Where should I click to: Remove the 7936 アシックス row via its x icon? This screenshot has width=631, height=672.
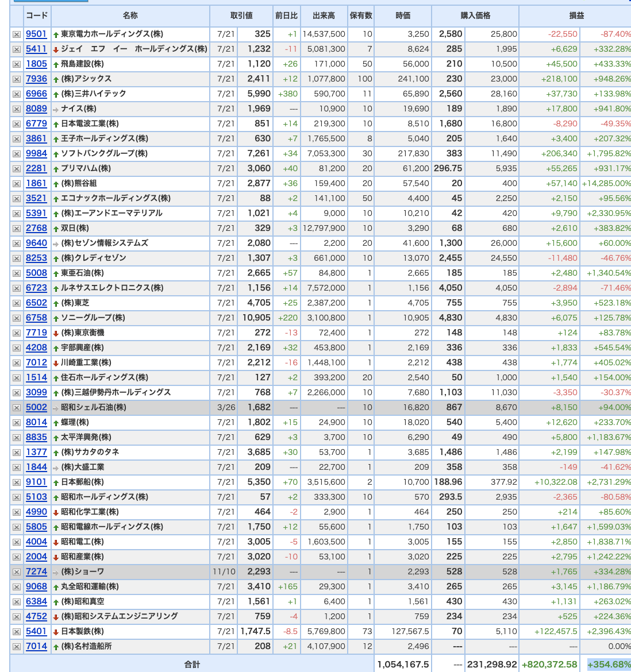[16, 79]
